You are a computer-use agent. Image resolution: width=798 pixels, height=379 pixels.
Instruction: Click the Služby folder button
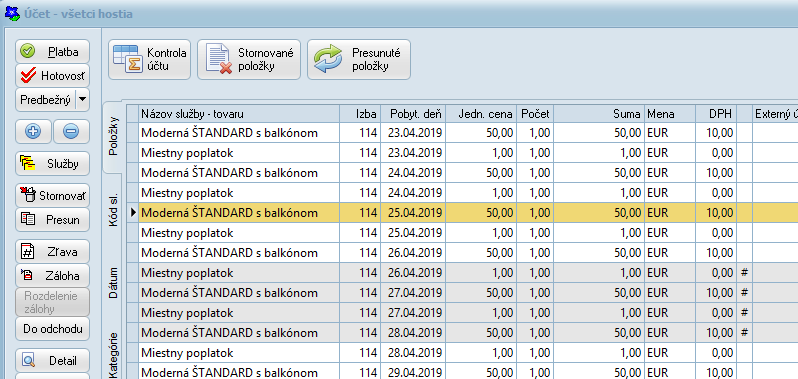52,164
